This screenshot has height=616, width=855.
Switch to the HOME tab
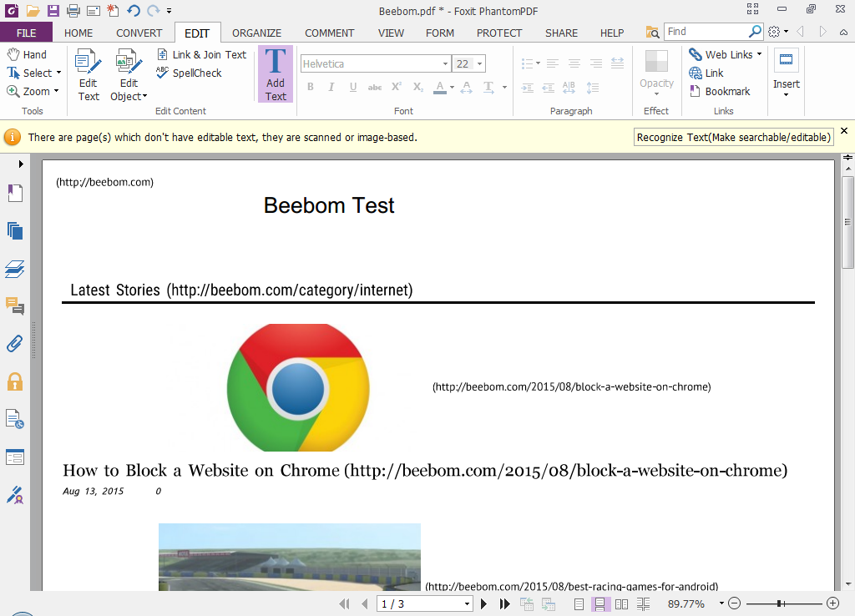[x=78, y=33]
